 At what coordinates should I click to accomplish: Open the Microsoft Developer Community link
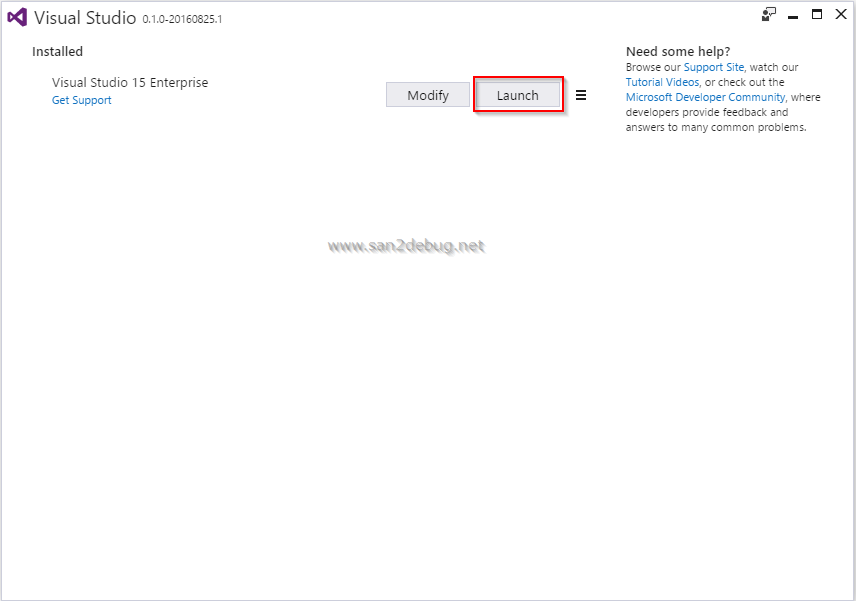705,97
